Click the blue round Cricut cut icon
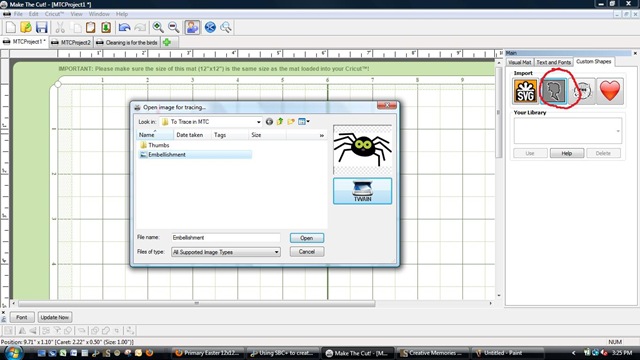Image resolution: width=640 pixels, height=360 pixels. [210, 27]
